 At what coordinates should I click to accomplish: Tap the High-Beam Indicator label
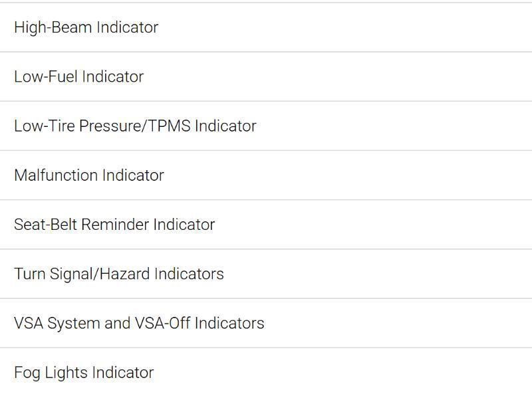(86, 27)
